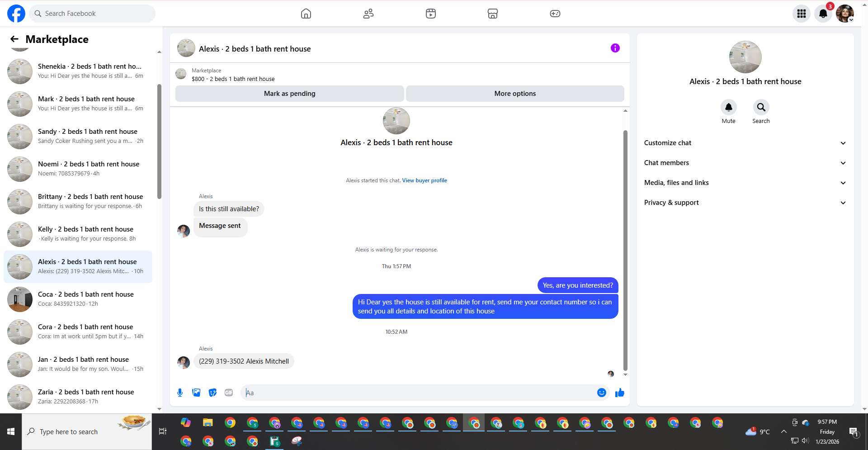The width and height of the screenshot is (868, 450).
Task: Click the Facebook logo
Action: [x=16, y=14]
